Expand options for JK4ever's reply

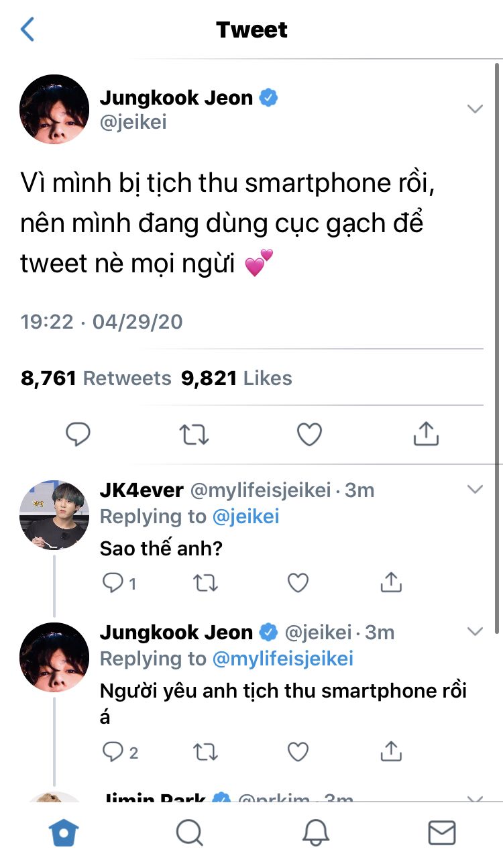[x=475, y=490]
